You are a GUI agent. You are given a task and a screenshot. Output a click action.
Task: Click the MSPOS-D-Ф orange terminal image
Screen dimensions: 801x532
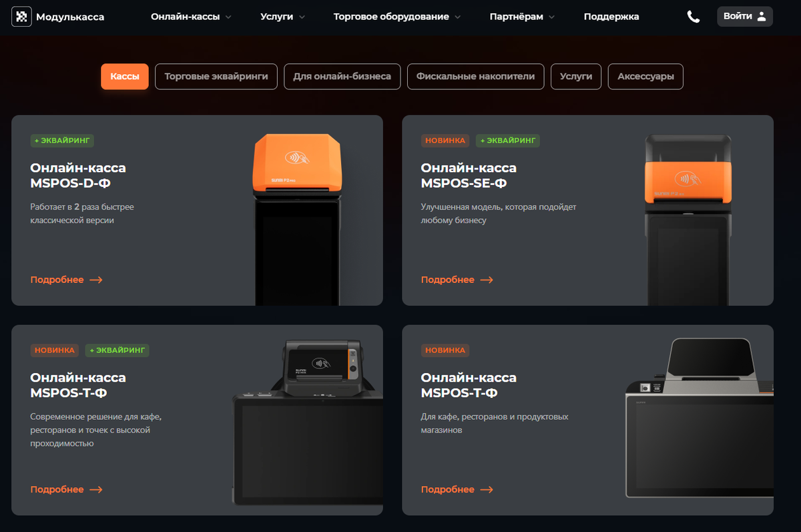[298, 218]
